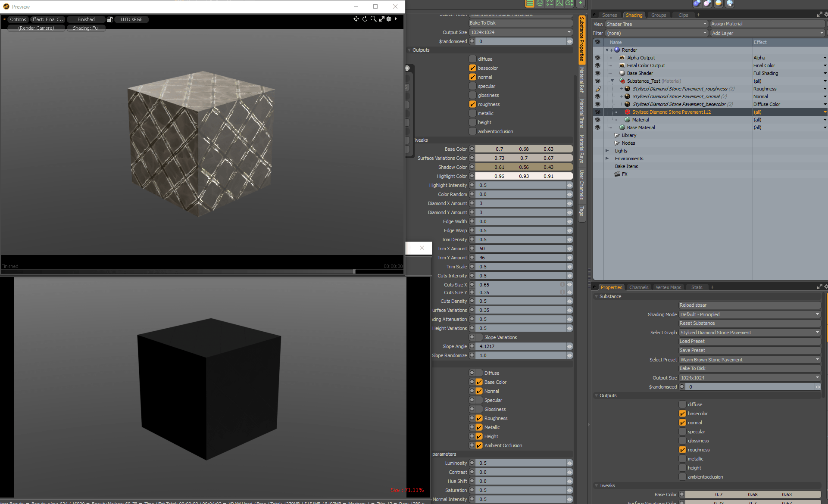Click the zoom magnifier icon in Preview
This screenshot has height=504, width=828.
tap(373, 19)
